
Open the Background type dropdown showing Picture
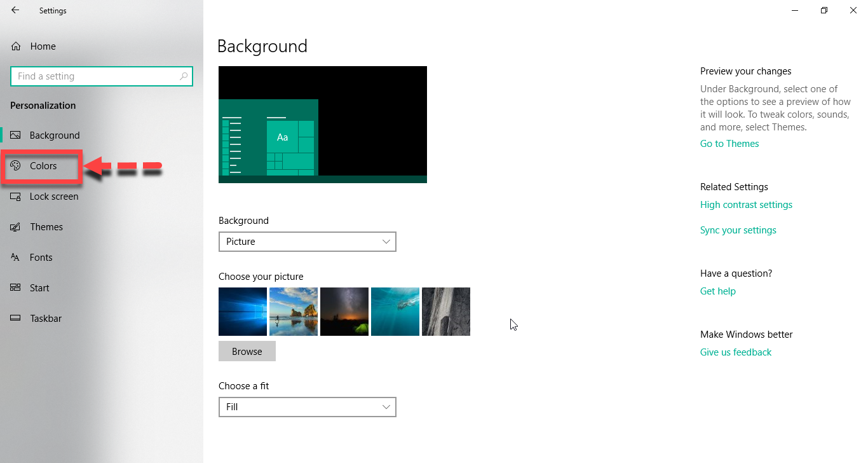point(307,242)
